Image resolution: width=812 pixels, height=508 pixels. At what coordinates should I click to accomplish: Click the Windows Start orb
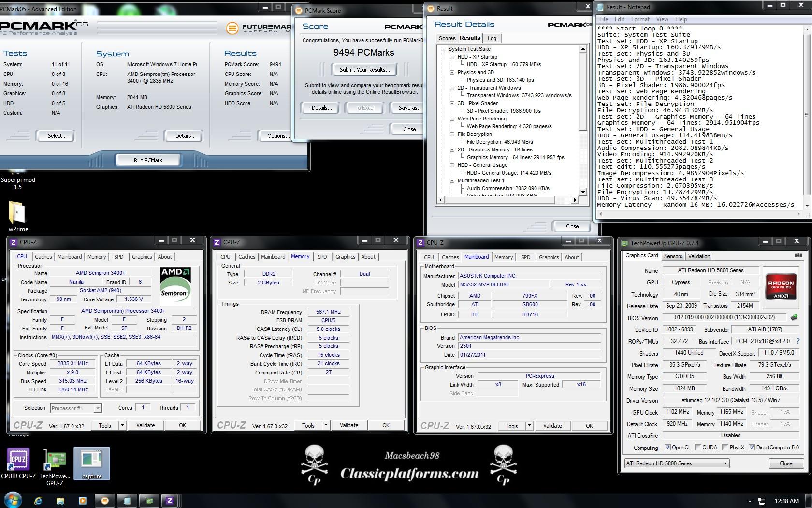[13, 500]
